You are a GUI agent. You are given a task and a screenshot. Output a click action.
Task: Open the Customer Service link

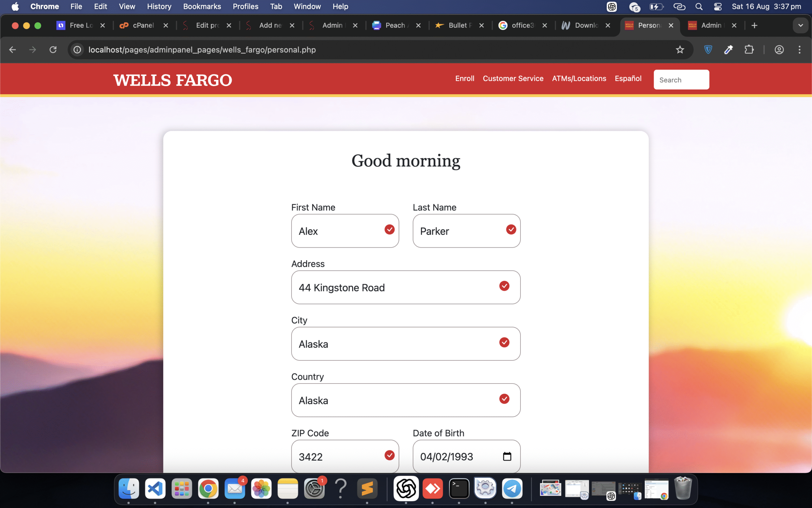(x=513, y=79)
